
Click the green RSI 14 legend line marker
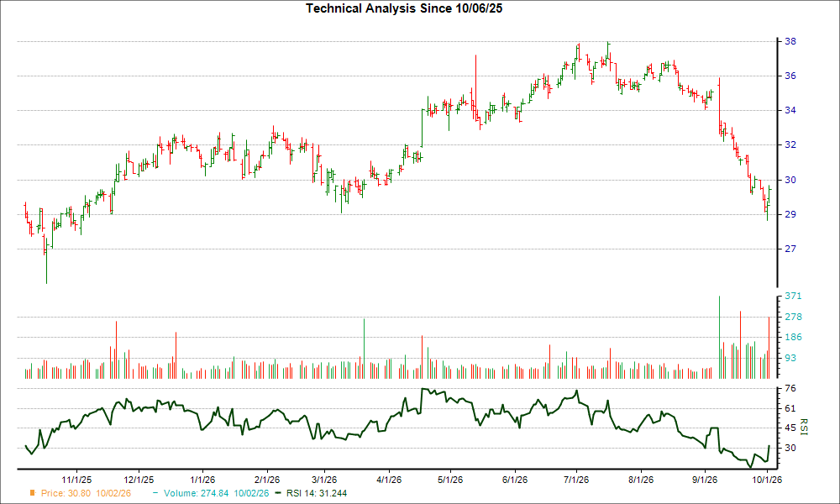277,493
